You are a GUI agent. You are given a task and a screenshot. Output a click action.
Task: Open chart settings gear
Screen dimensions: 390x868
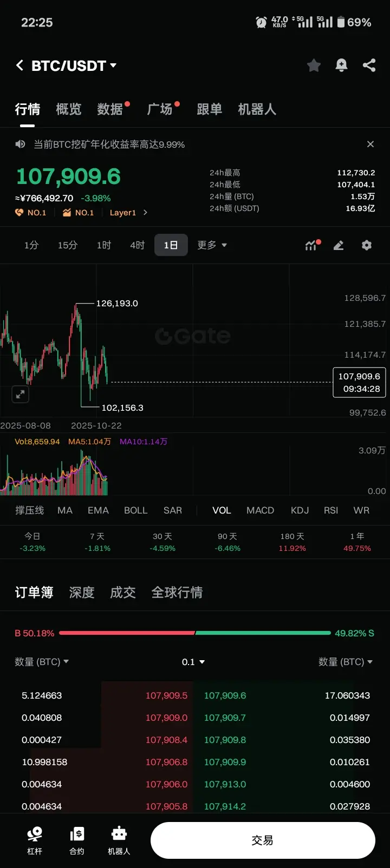pos(367,245)
